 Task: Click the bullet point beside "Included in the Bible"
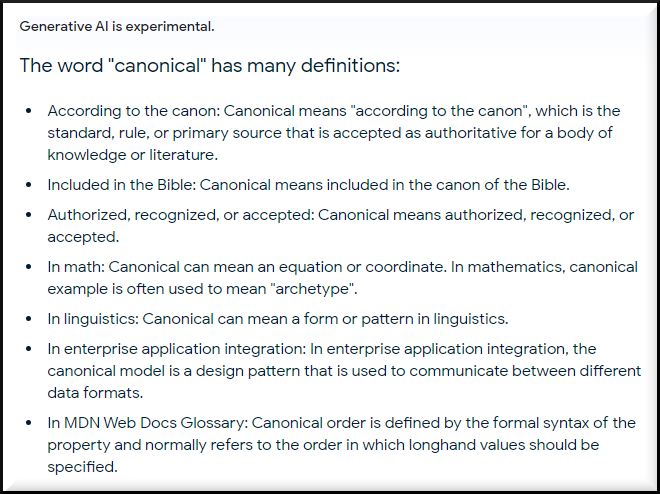click(27, 185)
